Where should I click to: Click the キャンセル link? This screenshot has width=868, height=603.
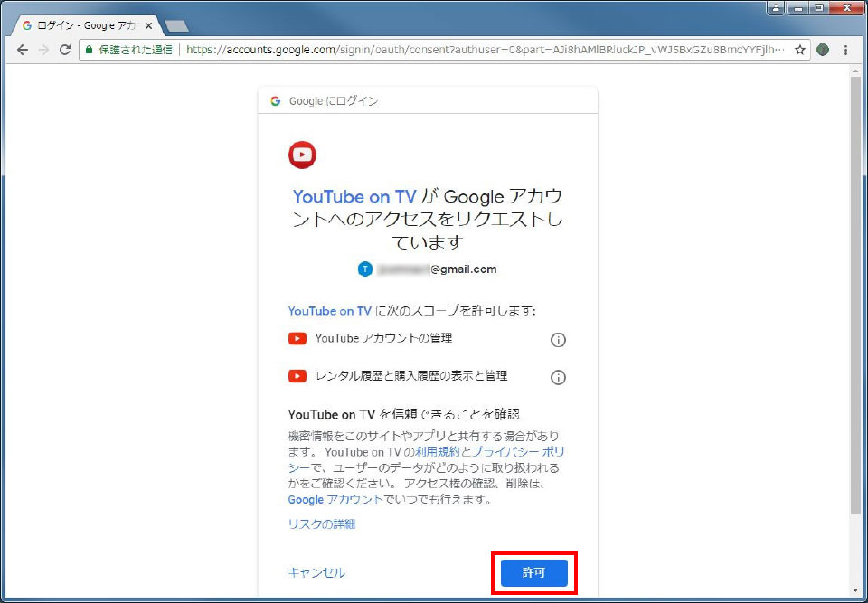[316, 572]
